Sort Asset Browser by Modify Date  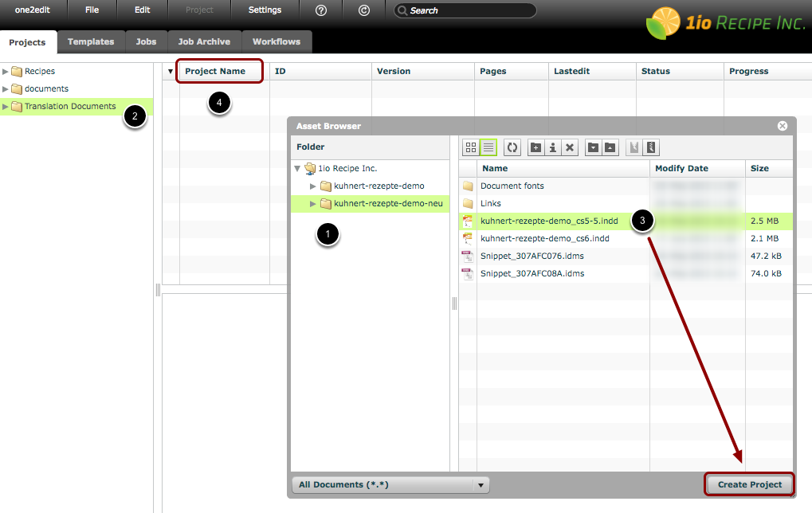[x=697, y=168]
